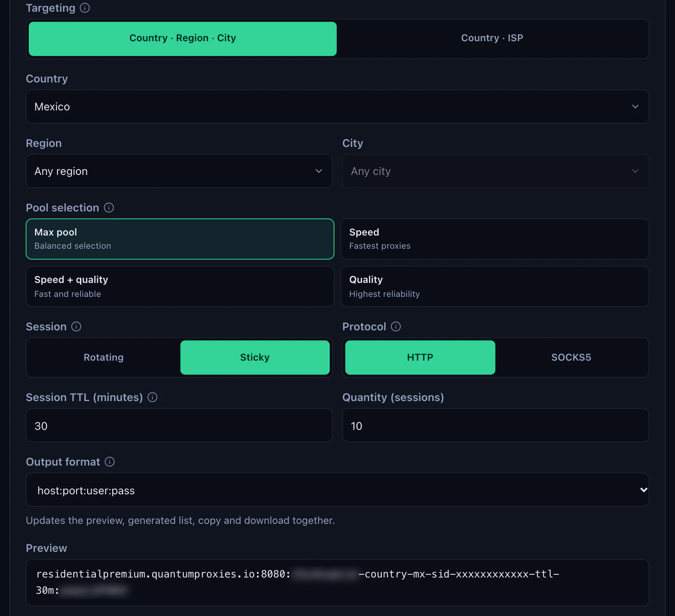Click the Quantity sessions input field
This screenshot has width=675, height=616.
(x=495, y=425)
